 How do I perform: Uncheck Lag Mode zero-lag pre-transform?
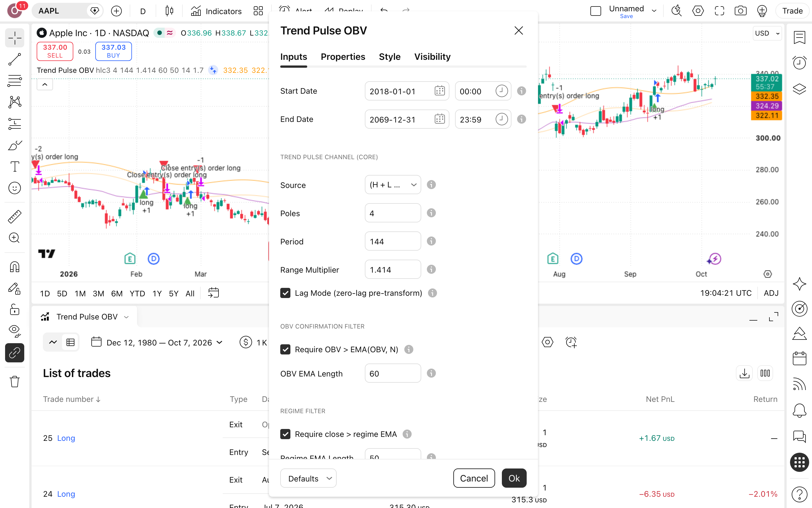(285, 293)
